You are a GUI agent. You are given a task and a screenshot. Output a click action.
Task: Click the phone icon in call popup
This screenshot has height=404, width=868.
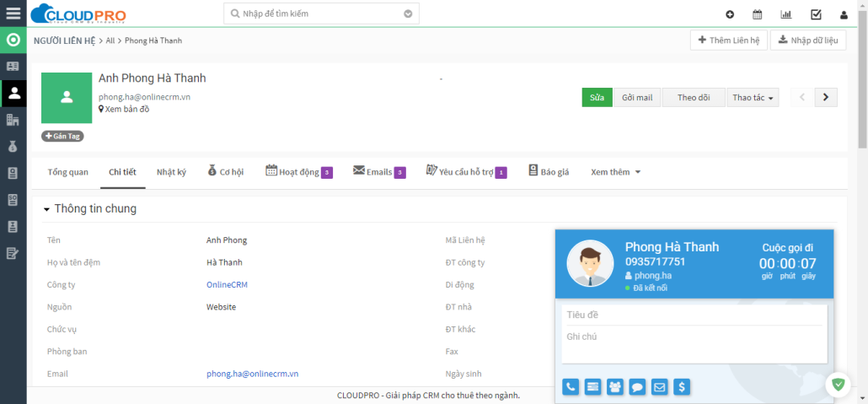(571, 387)
